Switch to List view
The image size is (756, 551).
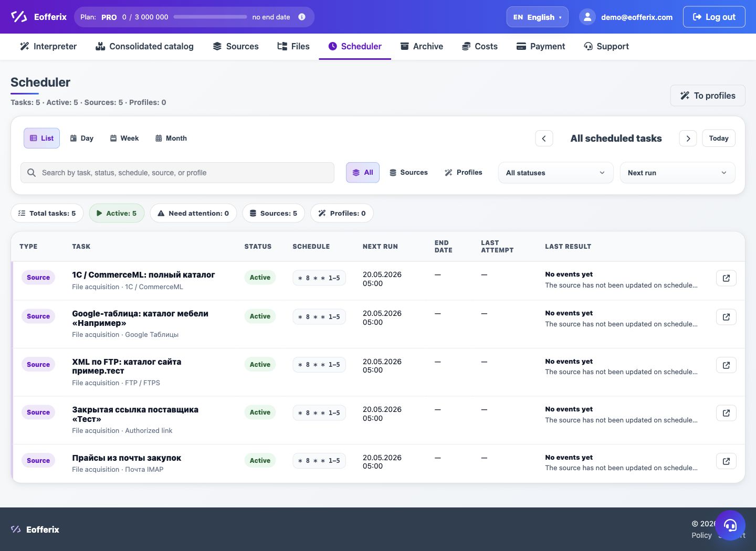coord(41,138)
